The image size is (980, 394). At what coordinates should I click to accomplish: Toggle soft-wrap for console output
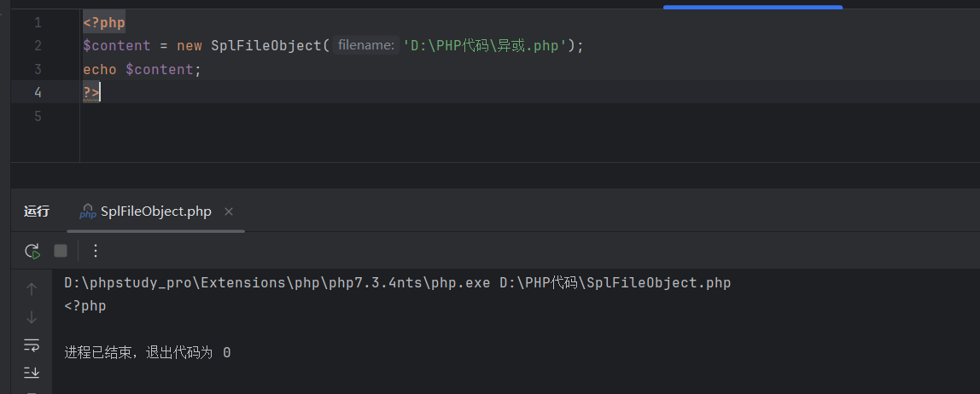32,345
